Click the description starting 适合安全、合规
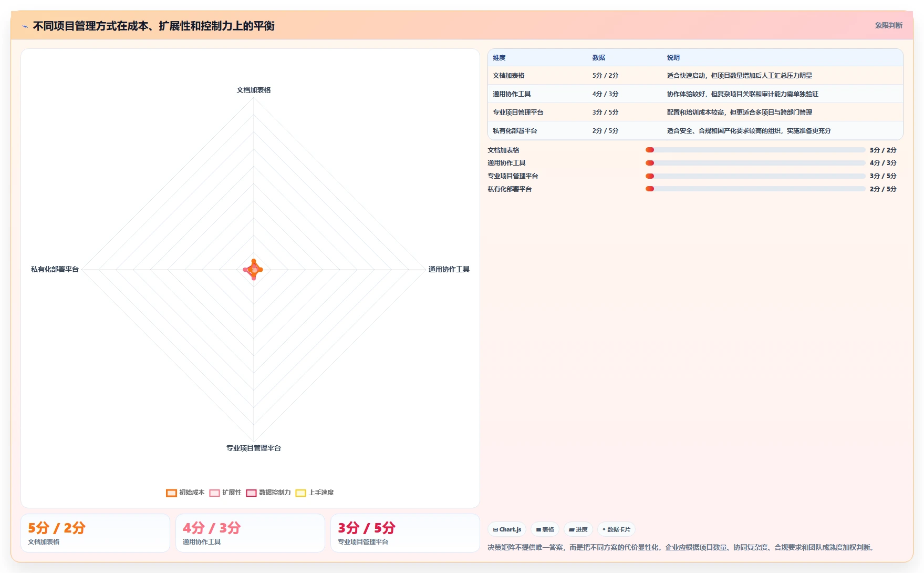Viewport: 924px width, 573px height. 749,131
